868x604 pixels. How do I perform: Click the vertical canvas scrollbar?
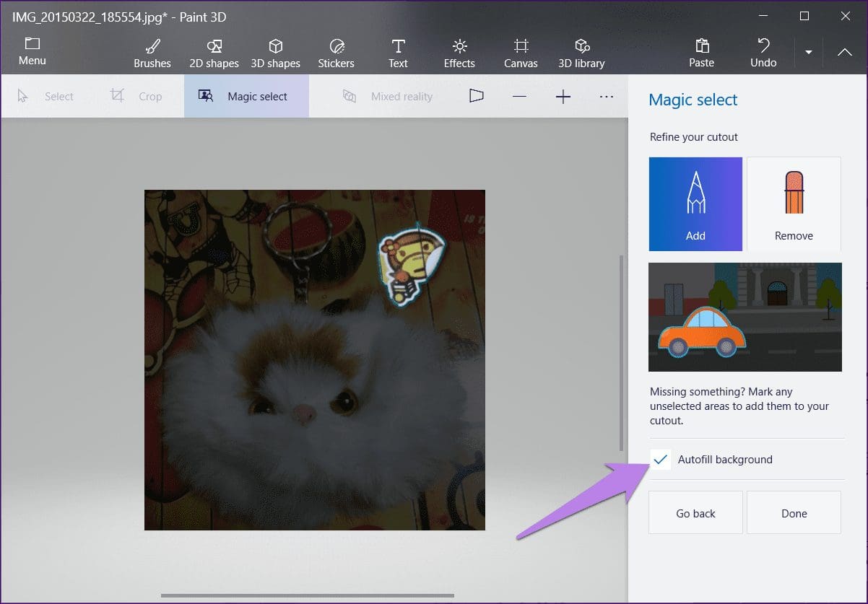[x=621, y=354]
